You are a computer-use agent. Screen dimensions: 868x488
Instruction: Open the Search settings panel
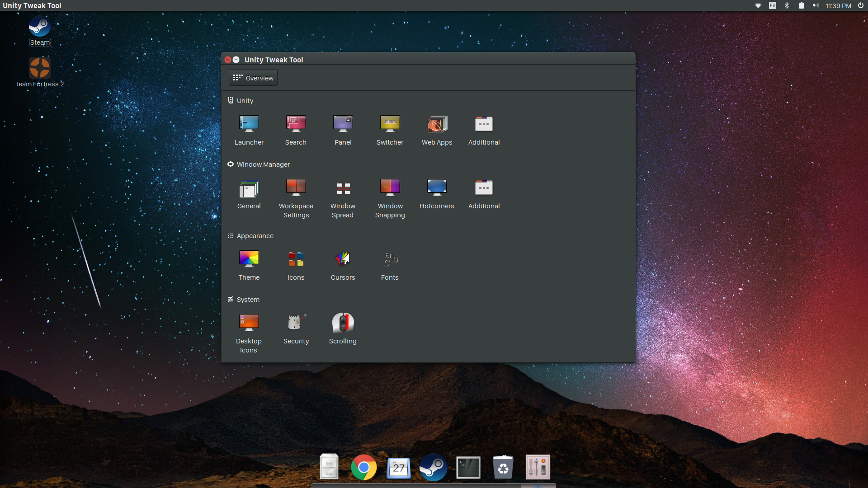point(296,129)
